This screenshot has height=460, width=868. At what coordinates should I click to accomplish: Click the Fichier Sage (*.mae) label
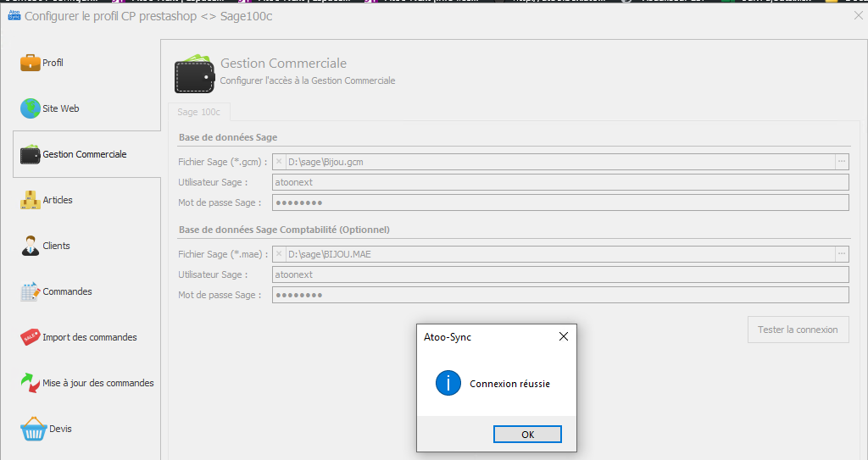pos(223,254)
